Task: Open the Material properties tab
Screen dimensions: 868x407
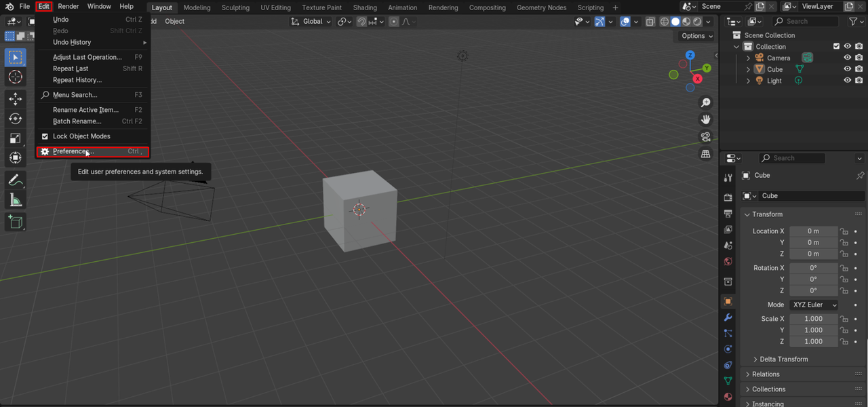Action: [x=728, y=397]
